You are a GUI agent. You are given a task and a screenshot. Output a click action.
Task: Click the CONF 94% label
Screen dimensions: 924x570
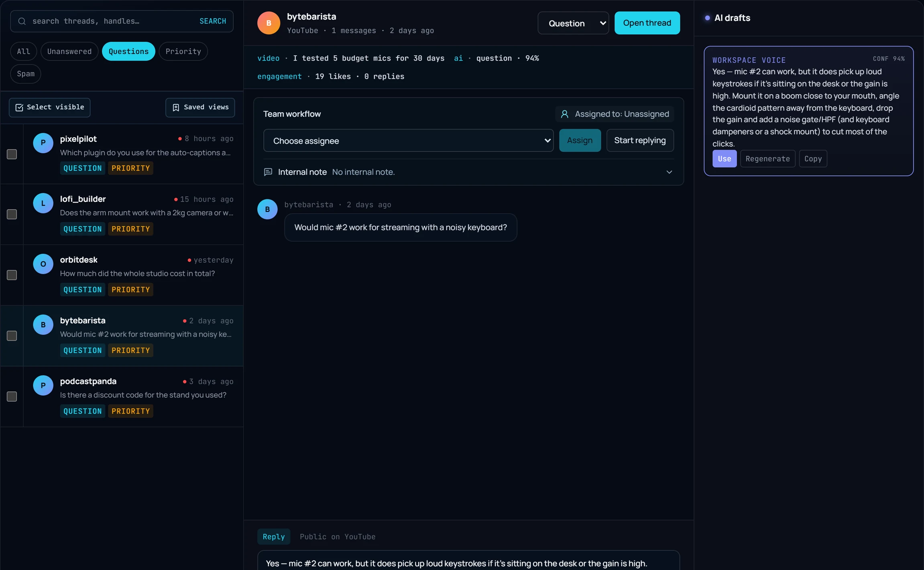(889, 59)
